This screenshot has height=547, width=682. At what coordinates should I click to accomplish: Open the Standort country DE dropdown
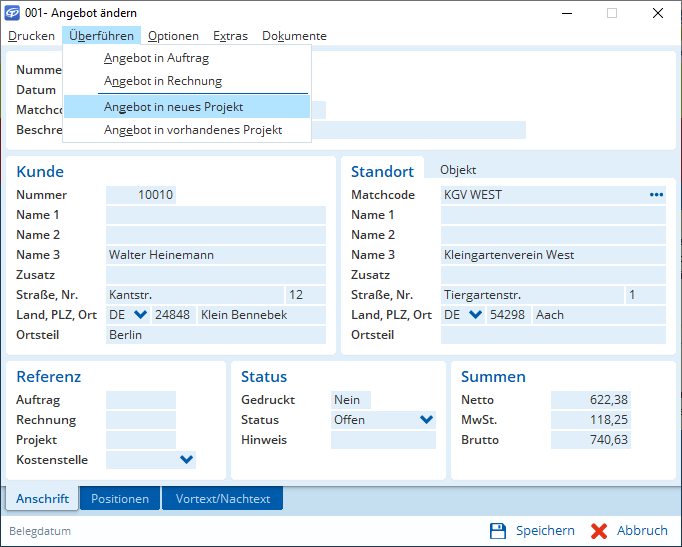tap(475, 315)
